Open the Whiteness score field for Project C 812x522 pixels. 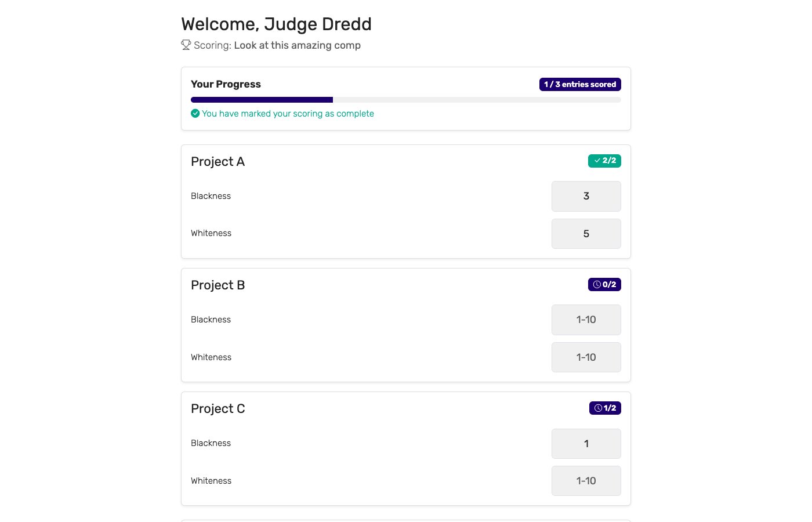point(586,481)
